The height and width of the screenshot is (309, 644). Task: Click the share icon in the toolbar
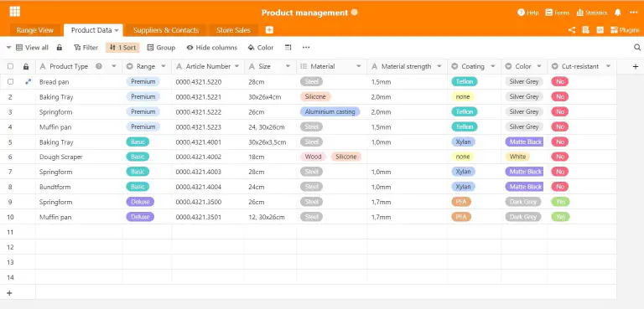point(572,30)
